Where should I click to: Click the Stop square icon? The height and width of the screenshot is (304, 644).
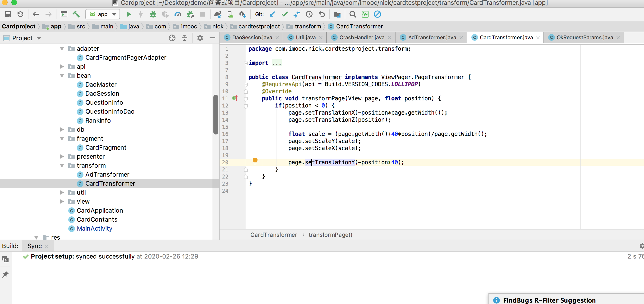pos(202,14)
